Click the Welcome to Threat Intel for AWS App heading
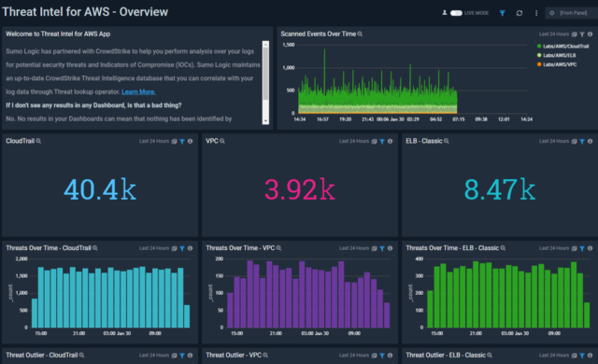The height and width of the screenshot is (364, 598). click(x=58, y=34)
